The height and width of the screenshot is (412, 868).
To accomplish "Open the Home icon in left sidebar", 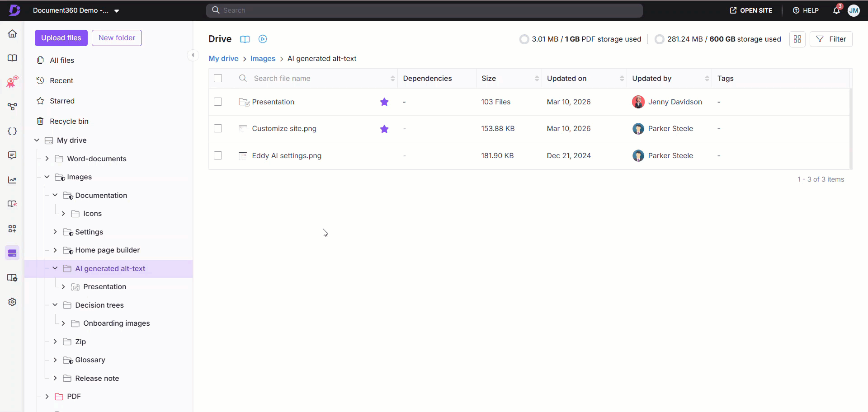I will pyautogui.click(x=12, y=34).
